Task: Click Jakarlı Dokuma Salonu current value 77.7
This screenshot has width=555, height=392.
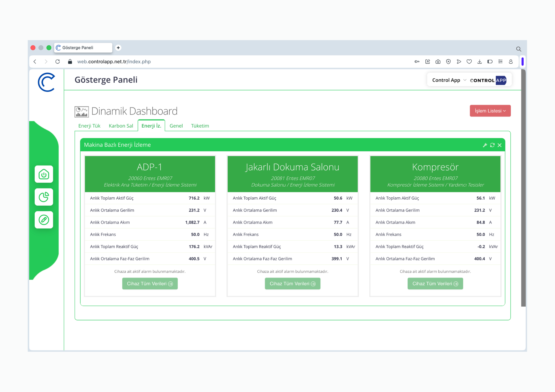Action: pos(338,222)
